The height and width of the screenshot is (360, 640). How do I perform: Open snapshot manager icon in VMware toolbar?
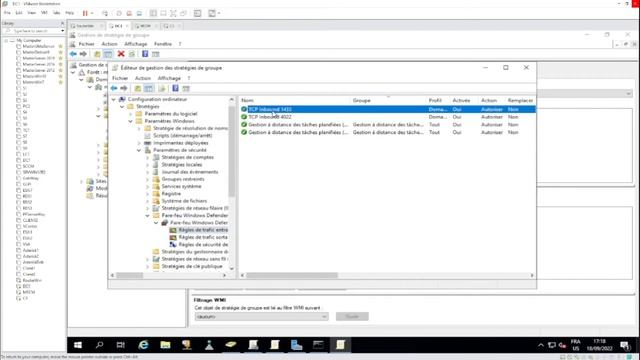coord(139,13)
